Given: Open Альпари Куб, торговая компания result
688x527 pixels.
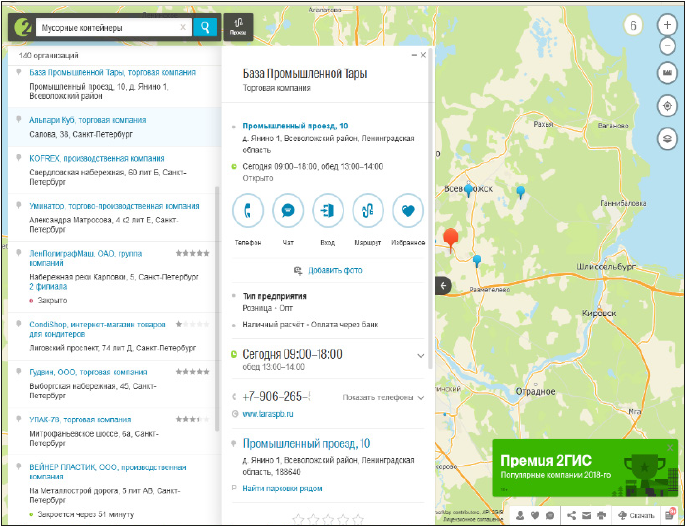Looking at the screenshot, I should (x=88, y=120).
